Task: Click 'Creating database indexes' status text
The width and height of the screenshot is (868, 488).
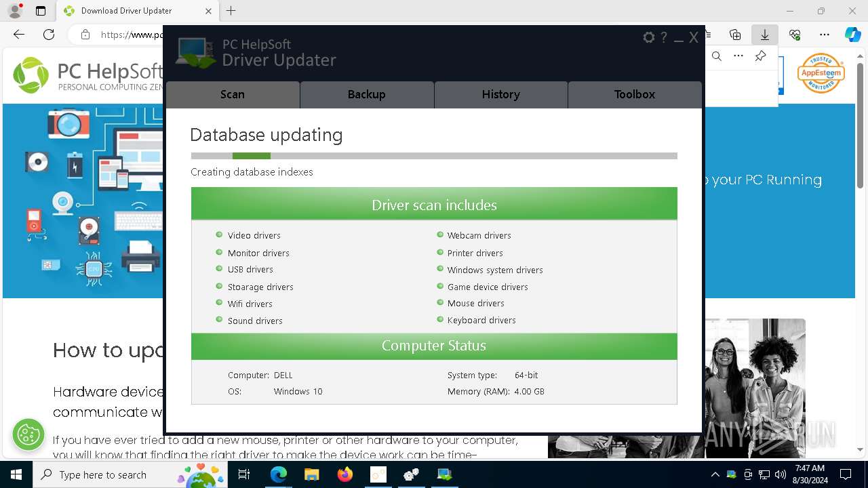Action: (252, 172)
